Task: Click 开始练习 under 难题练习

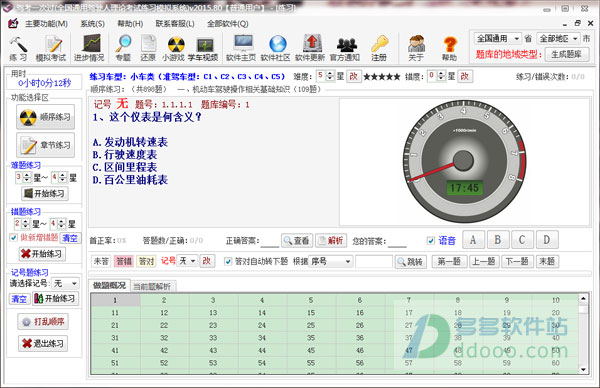Action: coord(45,193)
